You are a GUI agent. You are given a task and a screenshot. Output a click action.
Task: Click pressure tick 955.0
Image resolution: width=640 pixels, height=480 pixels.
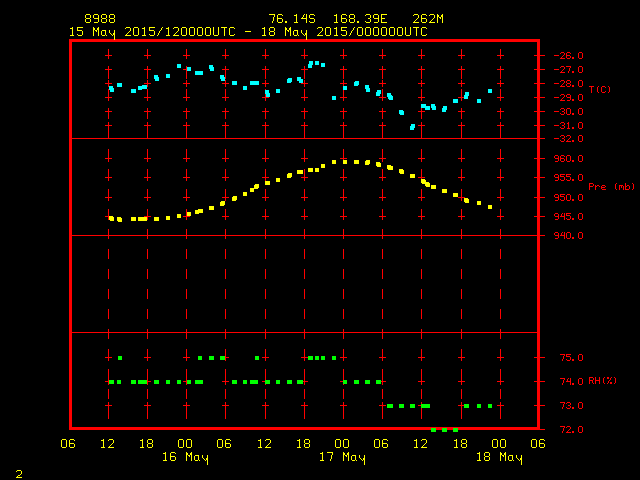click(569, 178)
